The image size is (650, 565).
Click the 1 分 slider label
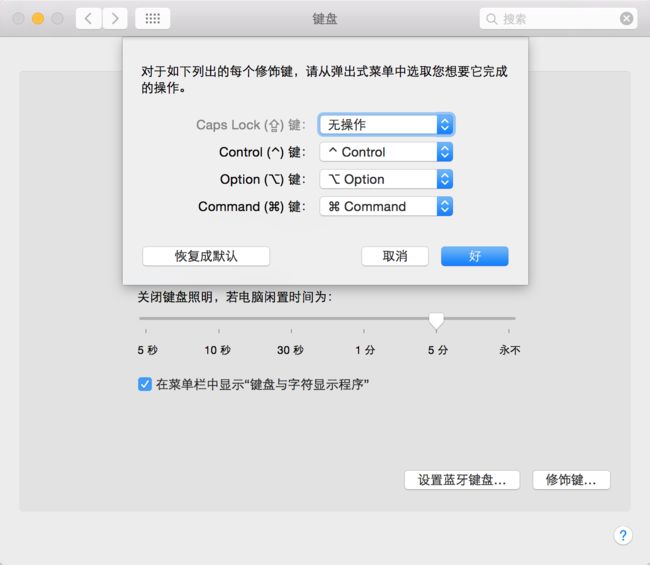(x=365, y=350)
